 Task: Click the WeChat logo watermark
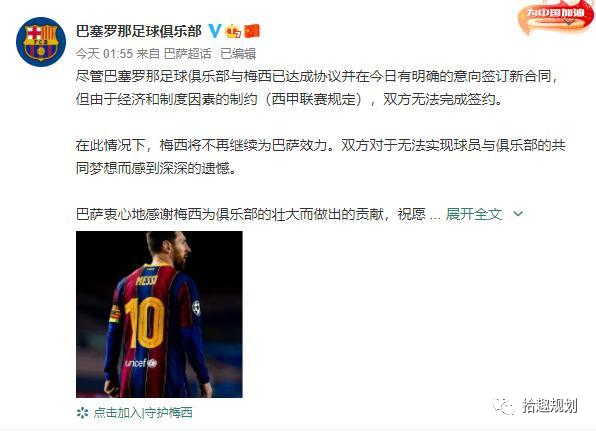pyautogui.click(x=504, y=406)
